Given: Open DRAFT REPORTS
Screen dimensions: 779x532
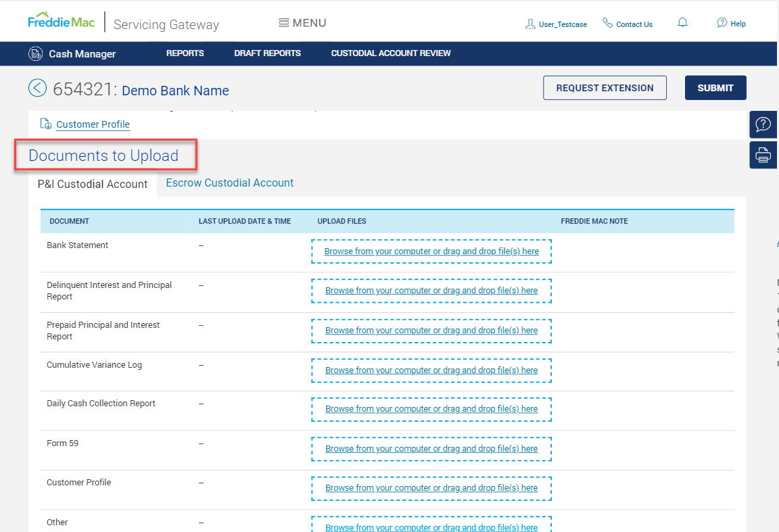Looking at the screenshot, I should coord(267,53).
